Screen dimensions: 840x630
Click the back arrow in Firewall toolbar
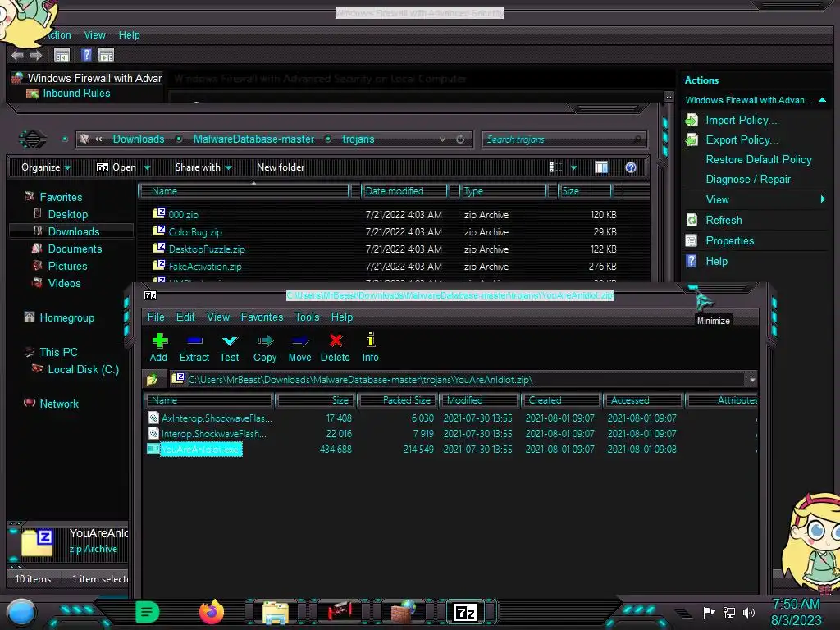tap(17, 55)
